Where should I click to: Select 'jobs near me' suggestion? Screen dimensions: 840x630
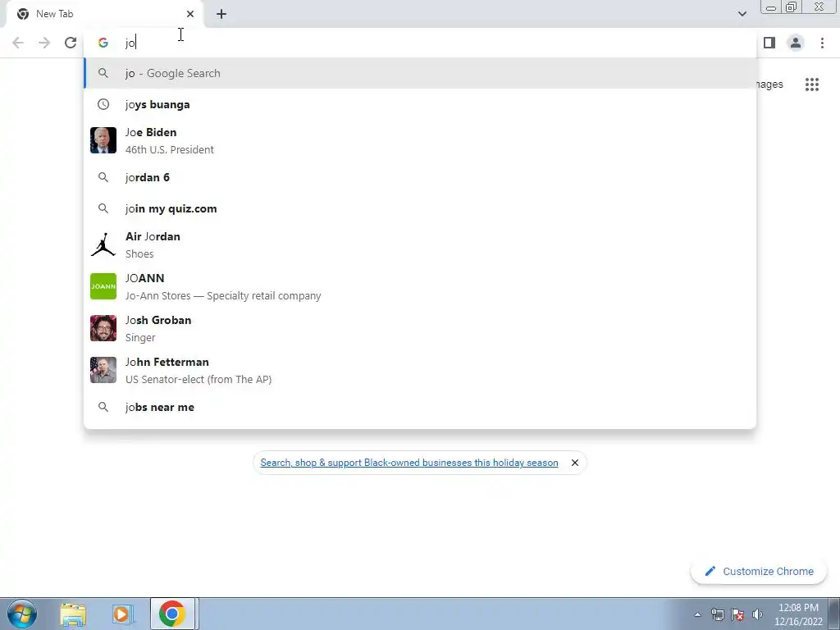click(420, 407)
